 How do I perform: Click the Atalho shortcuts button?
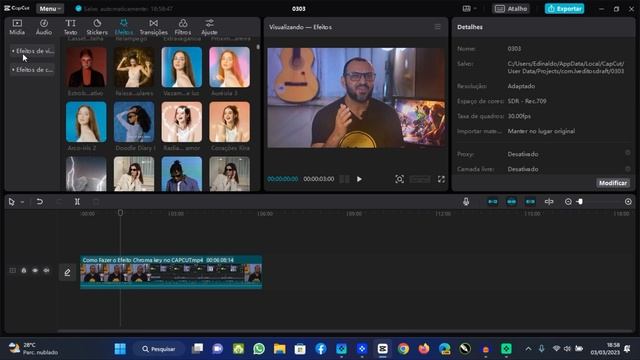pyautogui.click(x=511, y=9)
